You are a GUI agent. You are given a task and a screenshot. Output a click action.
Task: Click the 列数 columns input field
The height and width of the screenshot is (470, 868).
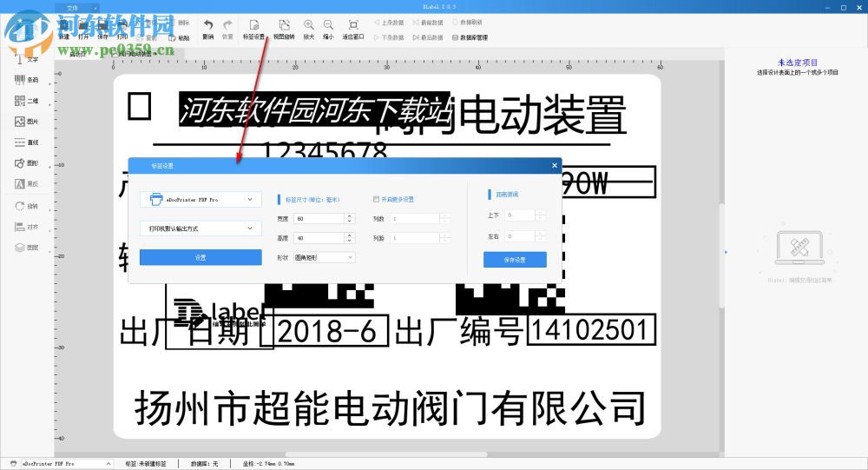click(x=415, y=219)
